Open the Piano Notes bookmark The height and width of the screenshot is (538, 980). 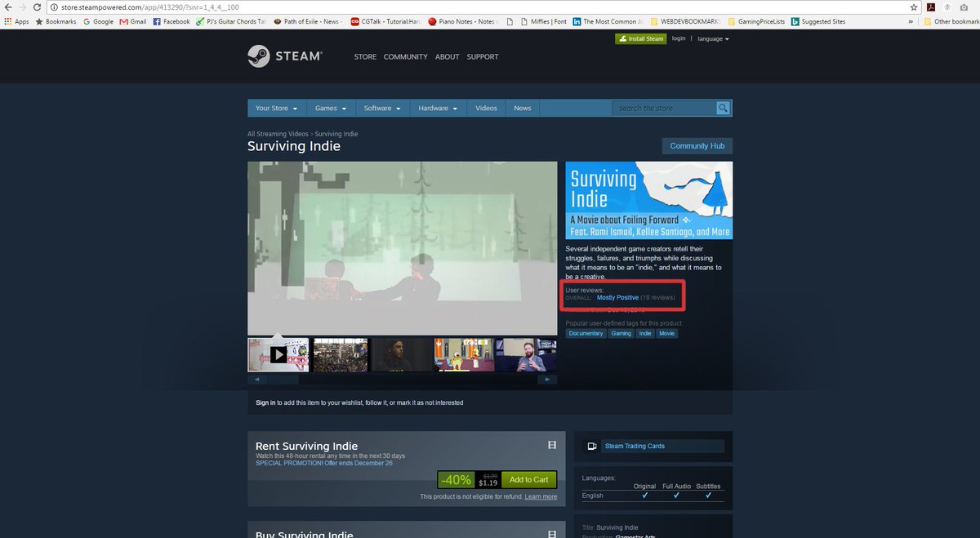tap(464, 21)
